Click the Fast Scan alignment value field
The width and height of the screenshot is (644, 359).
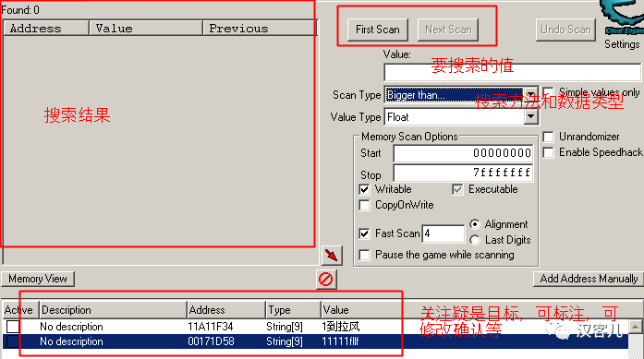(444, 233)
